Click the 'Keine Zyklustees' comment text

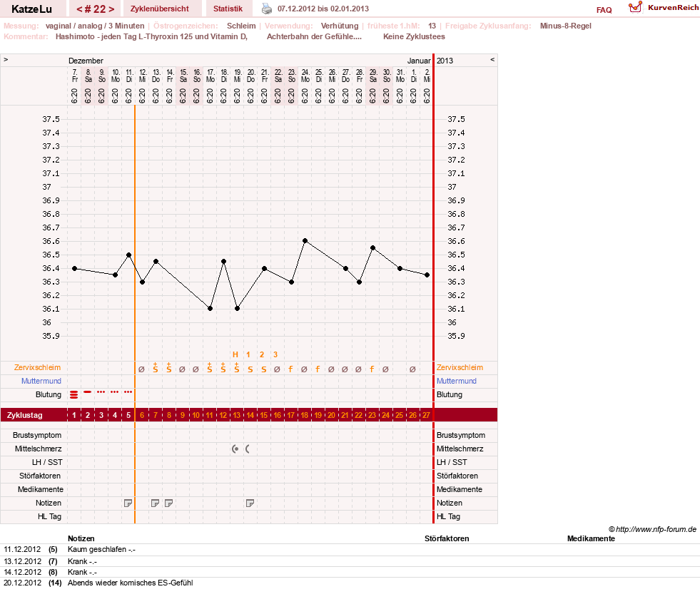(x=414, y=36)
